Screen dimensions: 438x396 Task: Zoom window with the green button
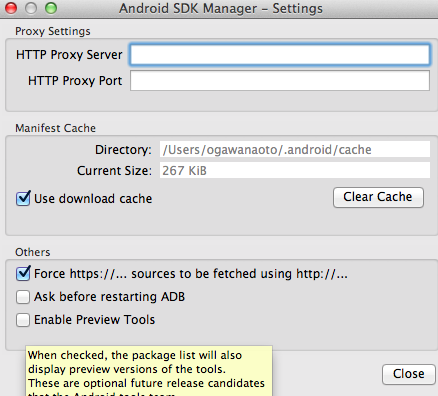tap(51, 8)
